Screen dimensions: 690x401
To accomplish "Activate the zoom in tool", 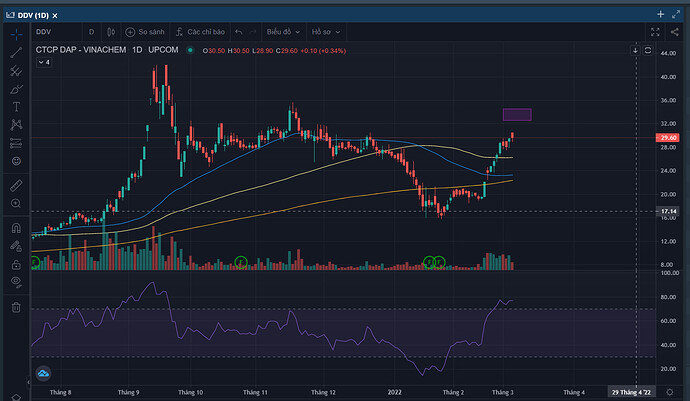I will point(16,203).
